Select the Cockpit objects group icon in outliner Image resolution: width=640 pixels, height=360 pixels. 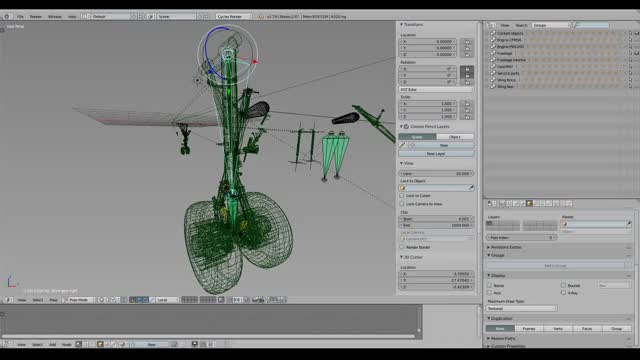point(493,33)
